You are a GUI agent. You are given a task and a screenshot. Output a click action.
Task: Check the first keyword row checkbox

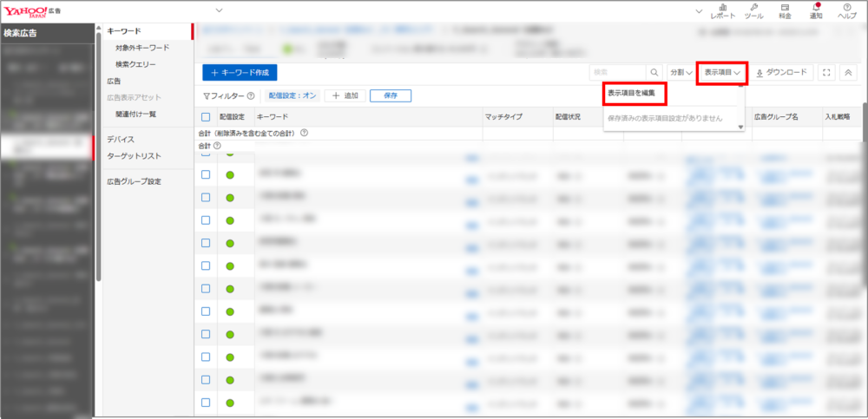(x=206, y=174)
